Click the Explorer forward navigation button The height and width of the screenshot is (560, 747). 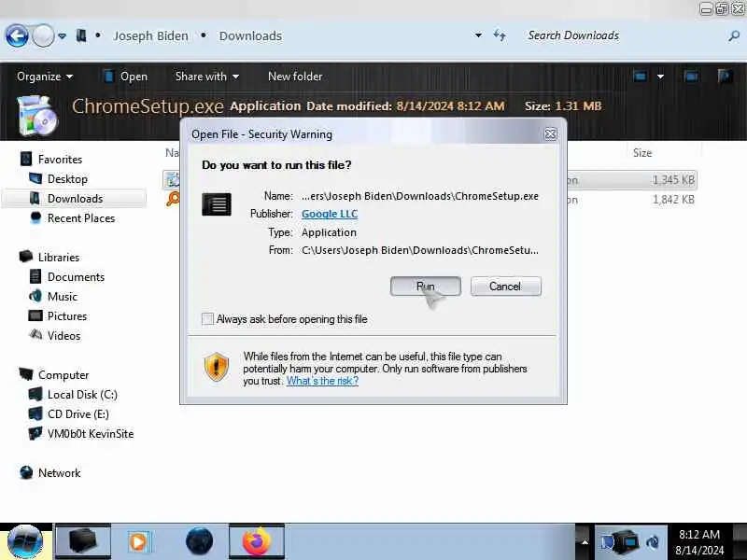coord(43,35)
